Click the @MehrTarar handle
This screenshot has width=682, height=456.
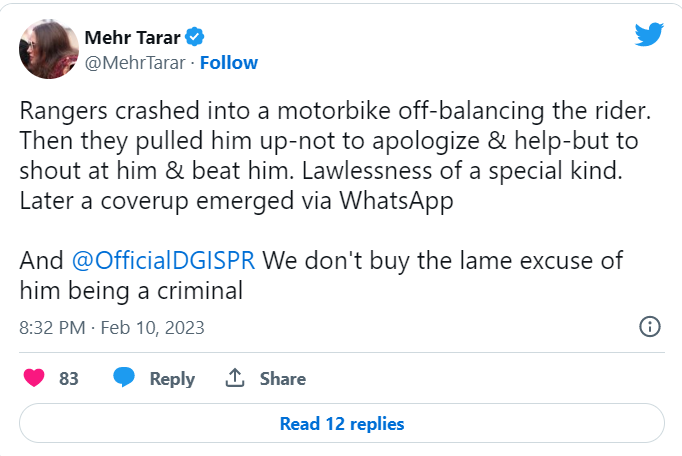pyautogui.click(x=136, y=63)
